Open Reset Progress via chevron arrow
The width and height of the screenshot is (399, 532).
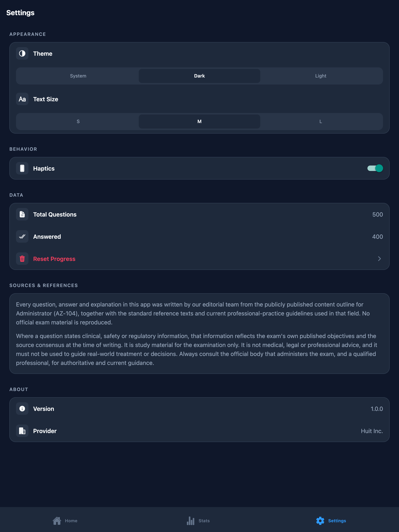379,259
